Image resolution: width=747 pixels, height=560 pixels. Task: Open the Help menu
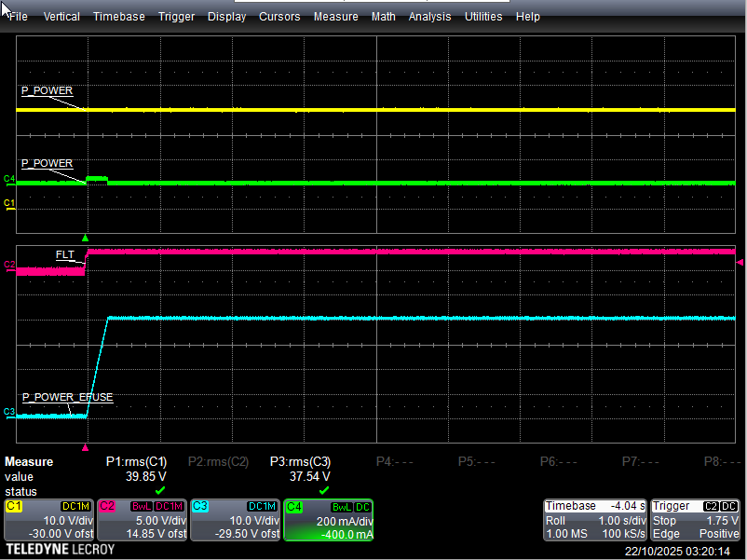528,17
